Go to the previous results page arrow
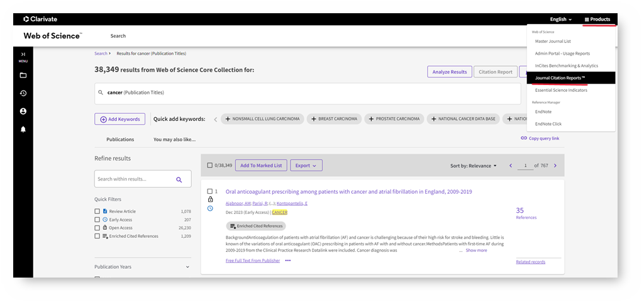 point(511,166)
